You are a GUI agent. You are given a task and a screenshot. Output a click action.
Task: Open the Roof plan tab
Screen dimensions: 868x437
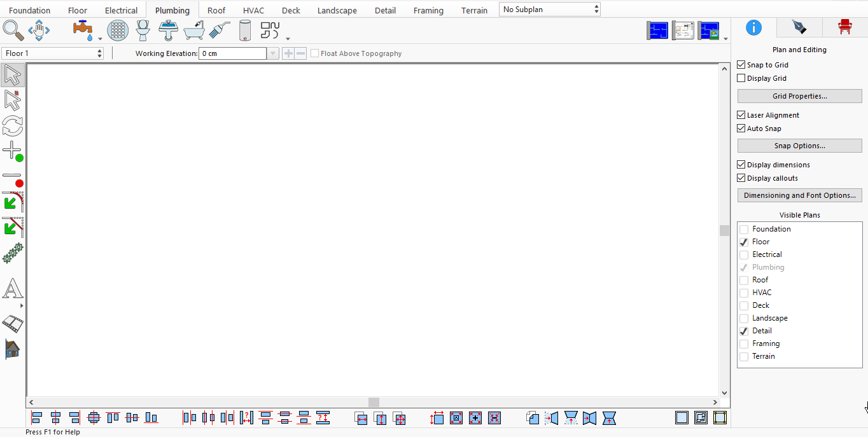coord(216,10)
